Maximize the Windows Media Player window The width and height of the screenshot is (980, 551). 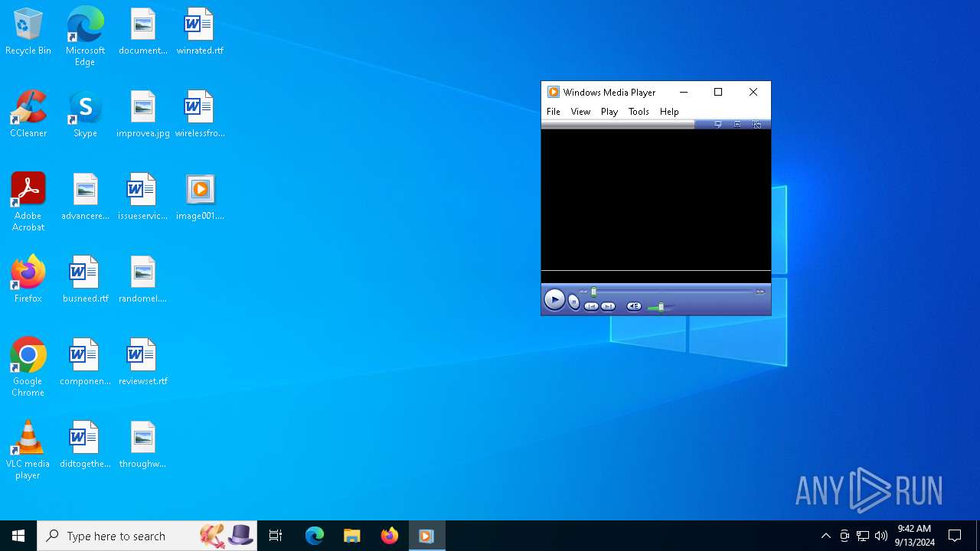click(x=718, y=92)
